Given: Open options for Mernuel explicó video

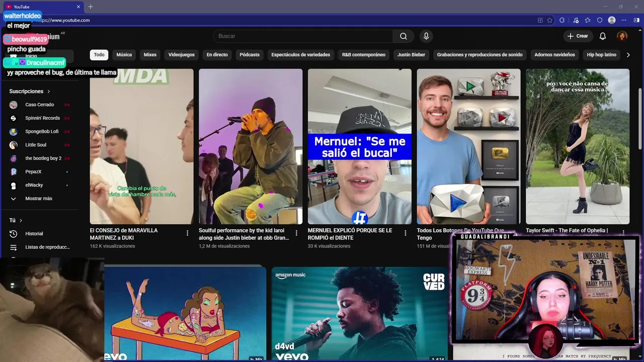Looking at the screenshot, I should click(x=406, y=233).
